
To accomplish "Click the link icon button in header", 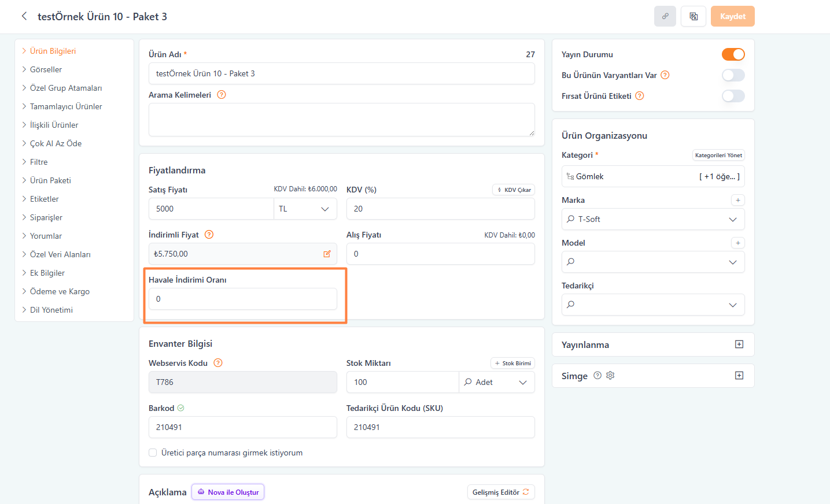I will pyautogui.click(x=665, y=16).
